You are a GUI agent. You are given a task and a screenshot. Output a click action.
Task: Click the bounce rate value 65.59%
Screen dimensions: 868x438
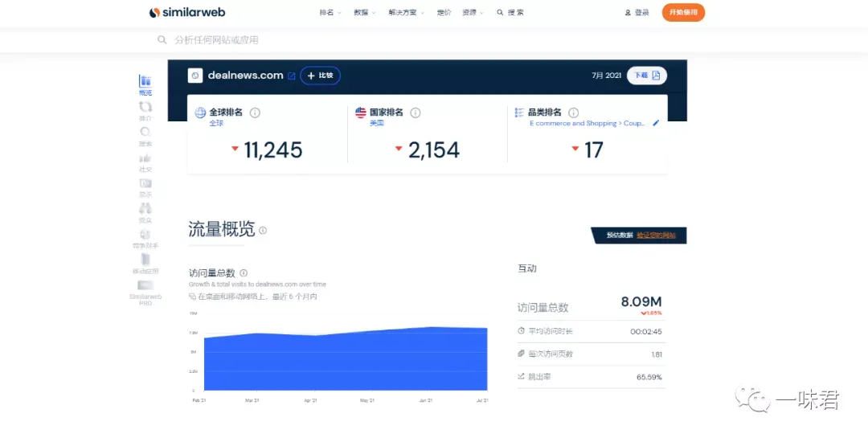coord(649,377)
